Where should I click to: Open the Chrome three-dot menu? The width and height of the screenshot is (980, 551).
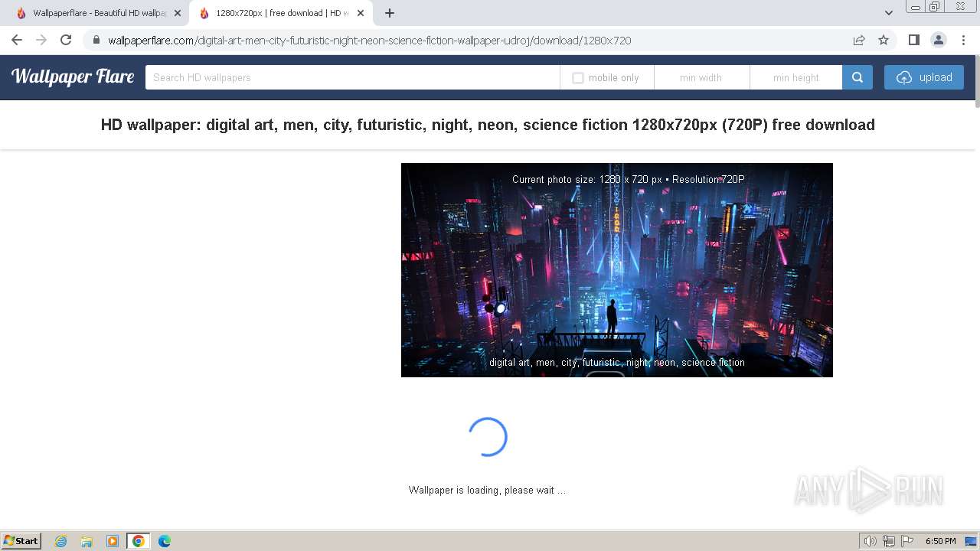(962, 40)
